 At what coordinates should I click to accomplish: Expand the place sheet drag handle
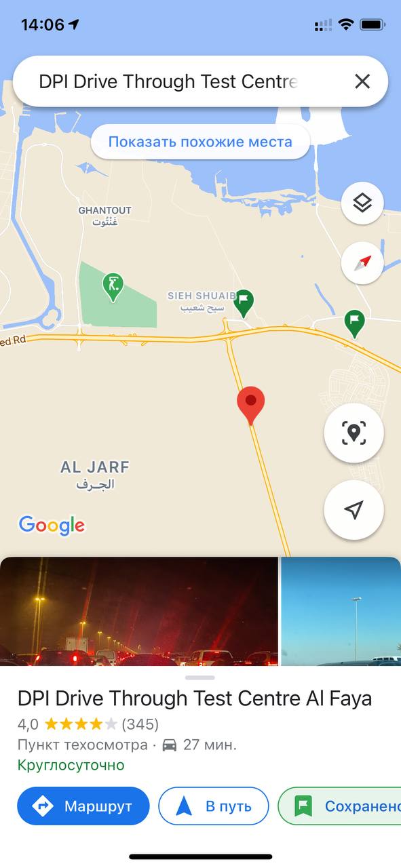pos(199,677)
